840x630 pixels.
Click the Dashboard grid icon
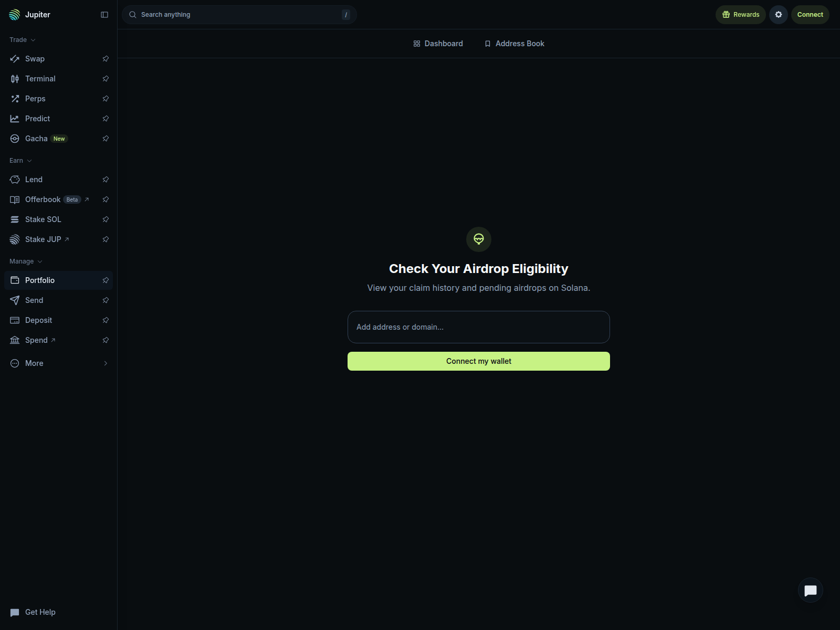point(417,44)
